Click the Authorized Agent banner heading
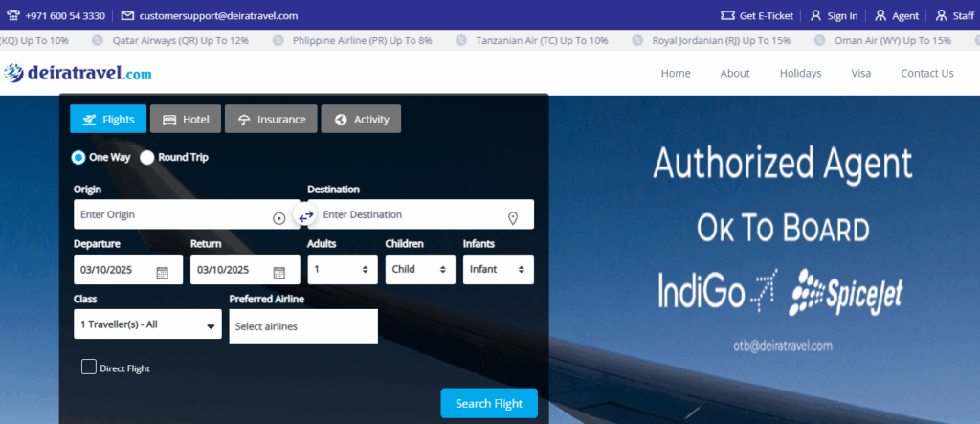Image resolution: width=980 pixels, height=424 pixels. pyautogui.click(x=783, y=164)
